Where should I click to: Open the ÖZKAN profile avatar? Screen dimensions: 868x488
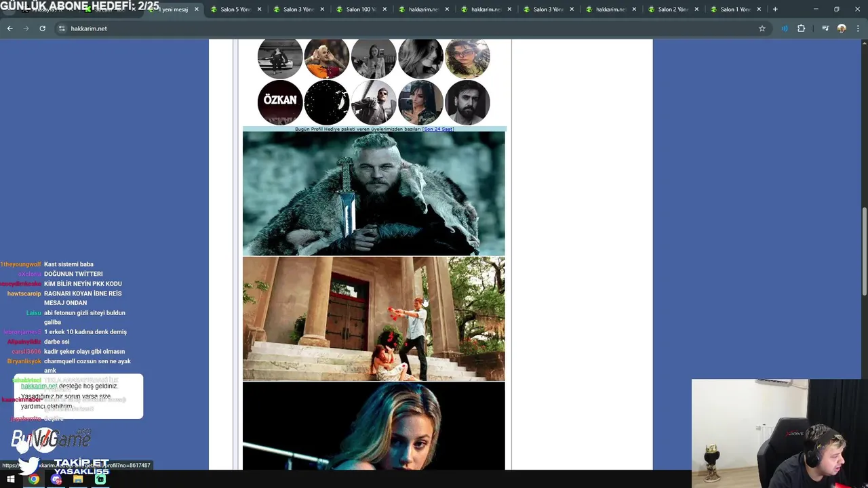[280, 102]
